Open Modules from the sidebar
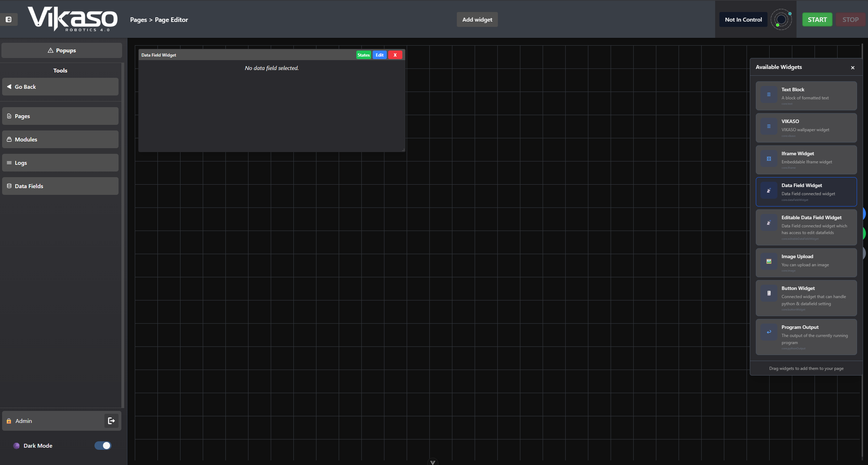Image resolution: width=868 pixels, height=465 pixels. [60, 139]
